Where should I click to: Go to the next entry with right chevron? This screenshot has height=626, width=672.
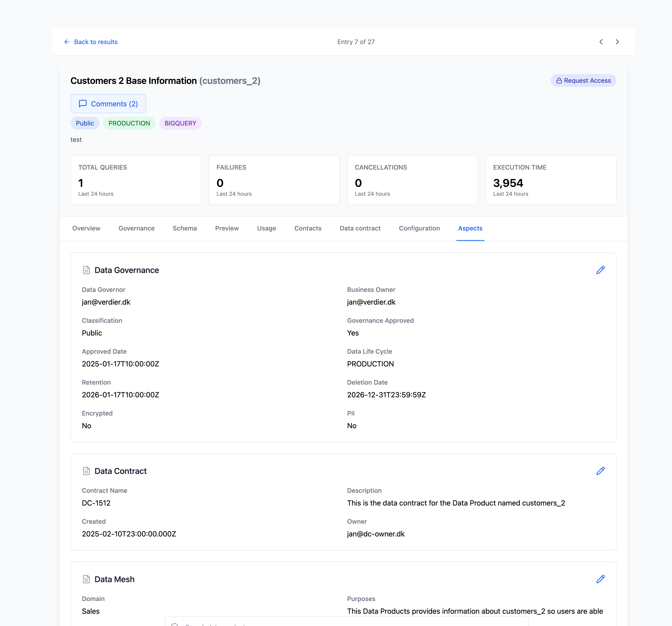[x=617, y=42]
